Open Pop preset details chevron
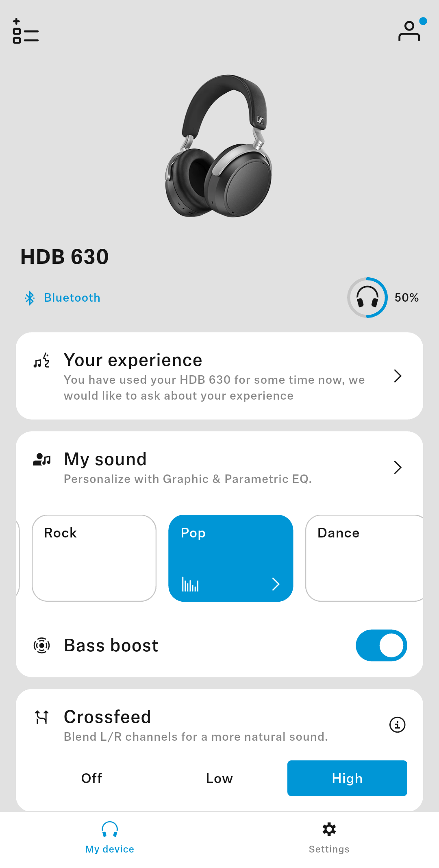Screen dimensions: 439x868 tap(276, 584)
